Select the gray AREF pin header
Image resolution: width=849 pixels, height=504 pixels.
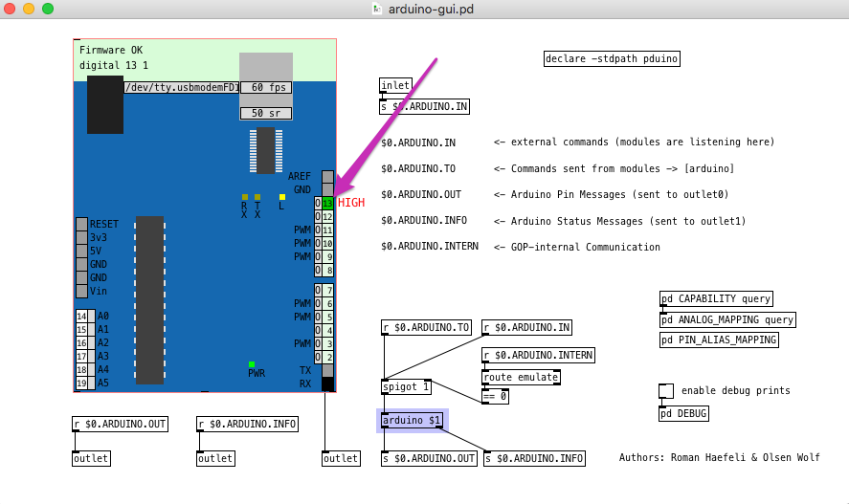pyautogui.click(x=327, y=177)
